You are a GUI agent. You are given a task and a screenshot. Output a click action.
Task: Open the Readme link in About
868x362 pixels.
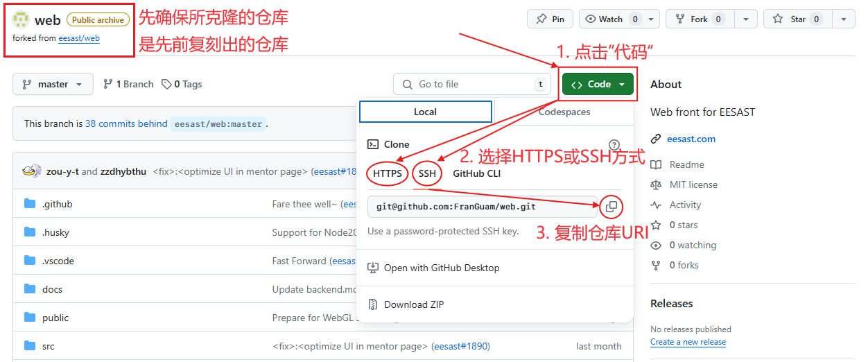(x=686, y=164)
